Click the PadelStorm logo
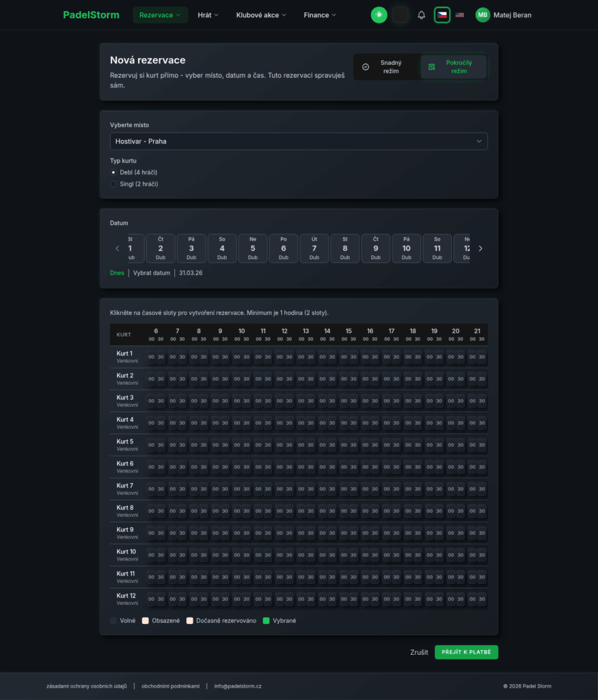 tap(91, 15)
